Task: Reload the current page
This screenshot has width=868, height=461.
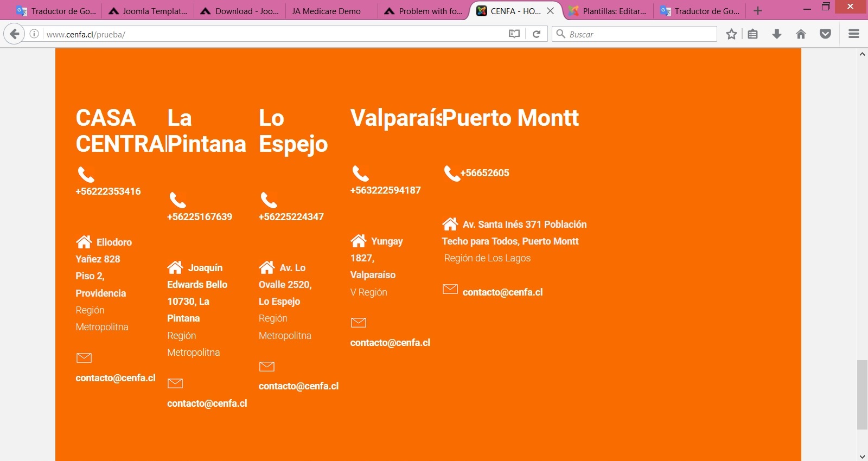Action: click(x=537, y=34)
